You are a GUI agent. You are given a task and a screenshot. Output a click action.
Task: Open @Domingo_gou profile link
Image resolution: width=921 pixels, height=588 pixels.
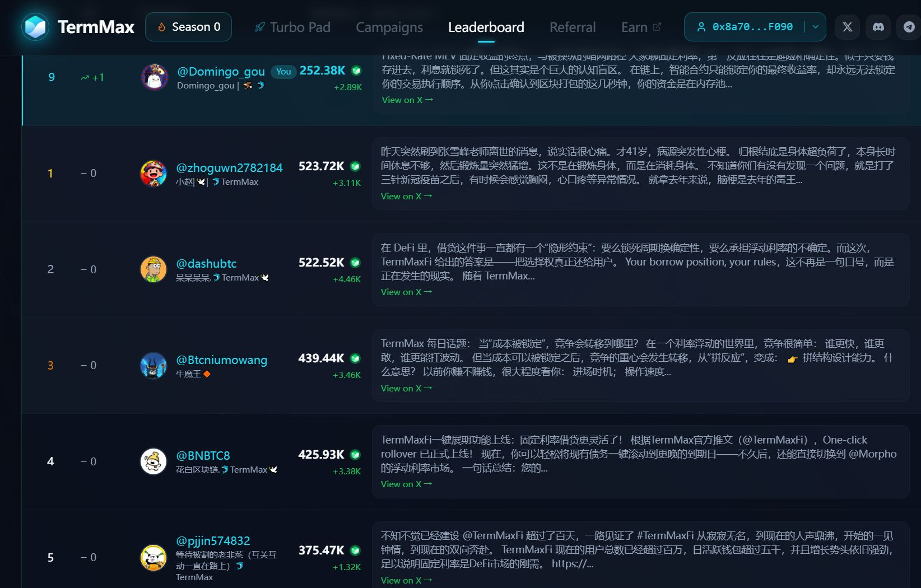pyautogui.click(x=221, y=71)
